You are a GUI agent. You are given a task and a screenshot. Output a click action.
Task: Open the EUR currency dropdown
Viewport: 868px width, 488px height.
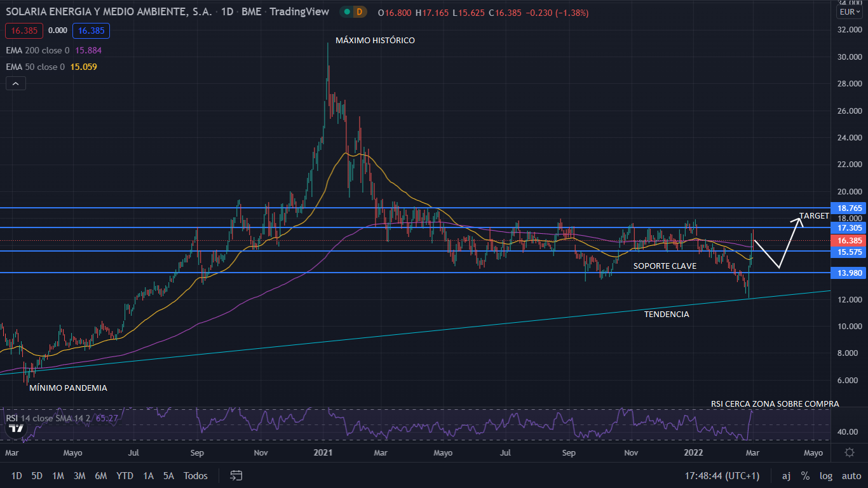pos(850,12)
